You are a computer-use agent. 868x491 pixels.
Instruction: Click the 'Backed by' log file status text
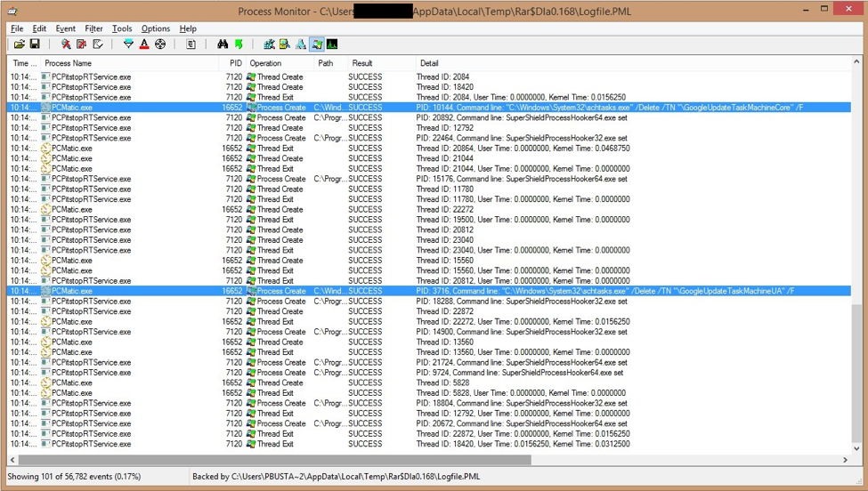(336, 476)
